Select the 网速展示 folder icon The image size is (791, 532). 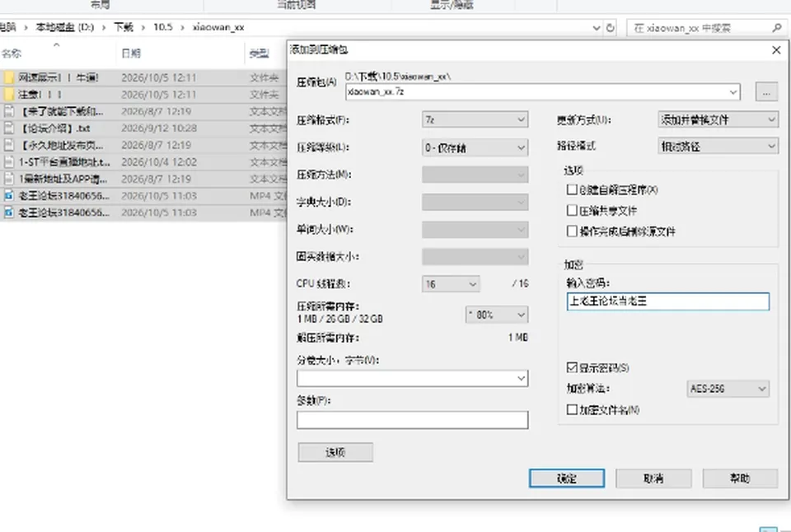pos(8,77)
